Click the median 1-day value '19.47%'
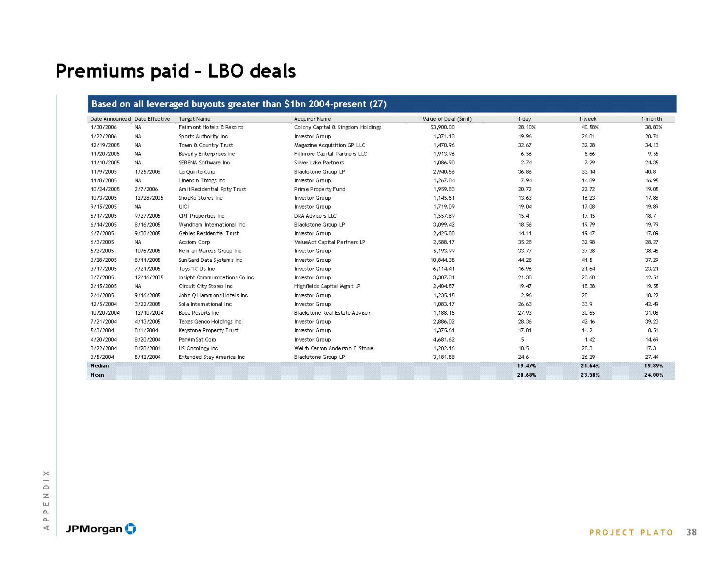Viewport: 728px width, 562px height. pos(526,366)
